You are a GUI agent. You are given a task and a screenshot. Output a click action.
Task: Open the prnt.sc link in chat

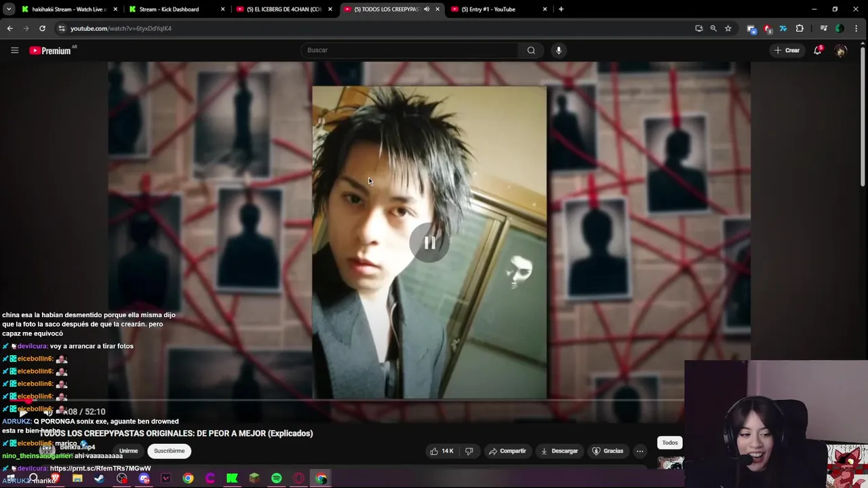100,468
